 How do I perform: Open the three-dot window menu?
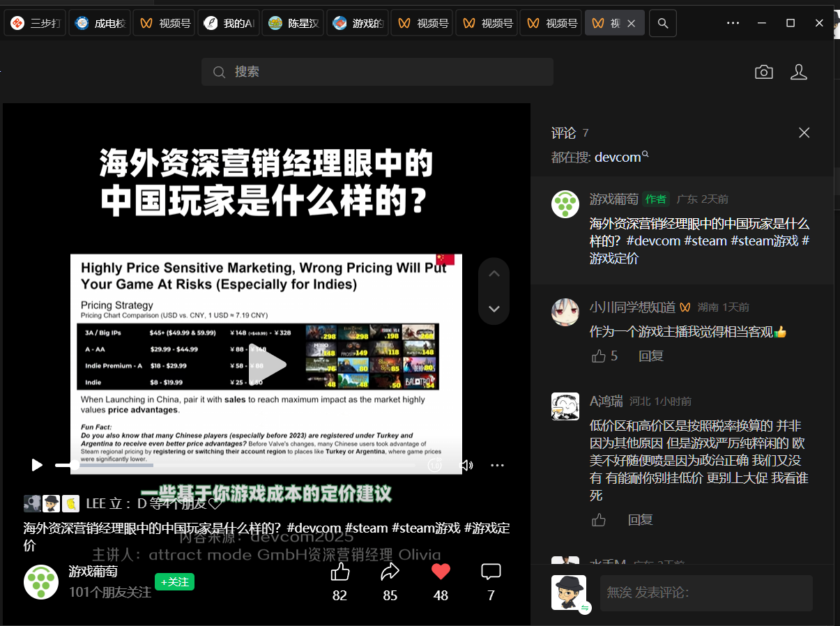tap(733, 23)
